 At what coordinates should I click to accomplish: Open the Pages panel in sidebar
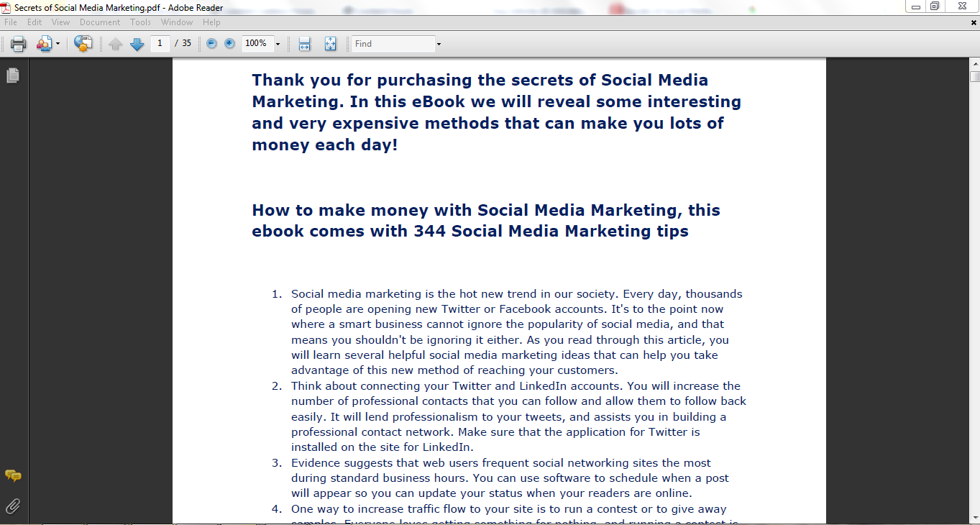point(12,76)
